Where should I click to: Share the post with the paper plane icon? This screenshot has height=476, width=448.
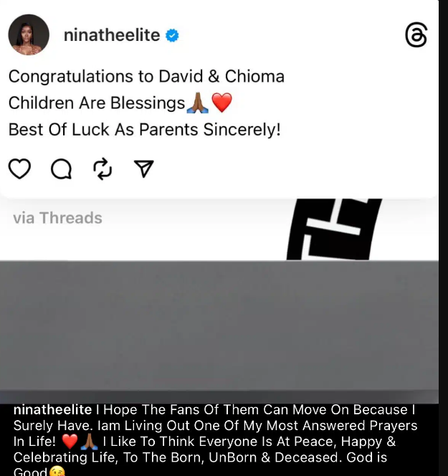(x=143, y=168)
